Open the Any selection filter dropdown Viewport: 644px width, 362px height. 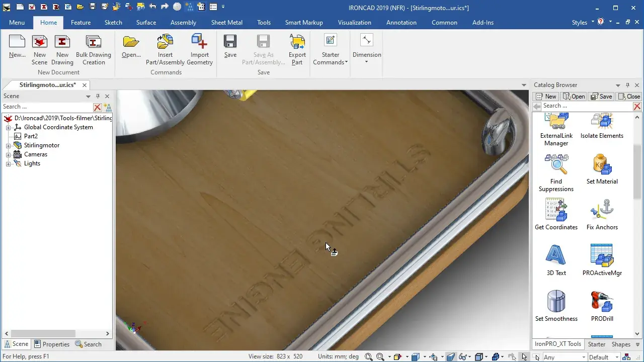click(x=584, y=357)
